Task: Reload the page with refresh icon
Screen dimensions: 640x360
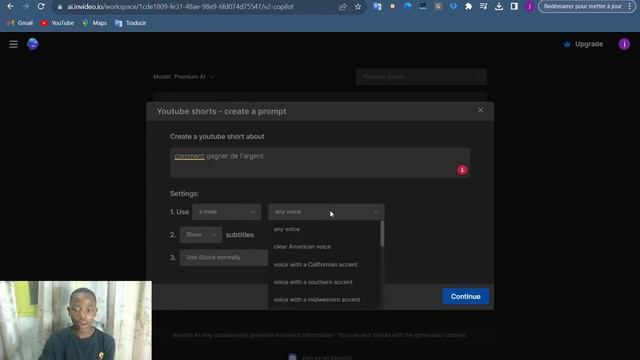Action: pos(41,7)
